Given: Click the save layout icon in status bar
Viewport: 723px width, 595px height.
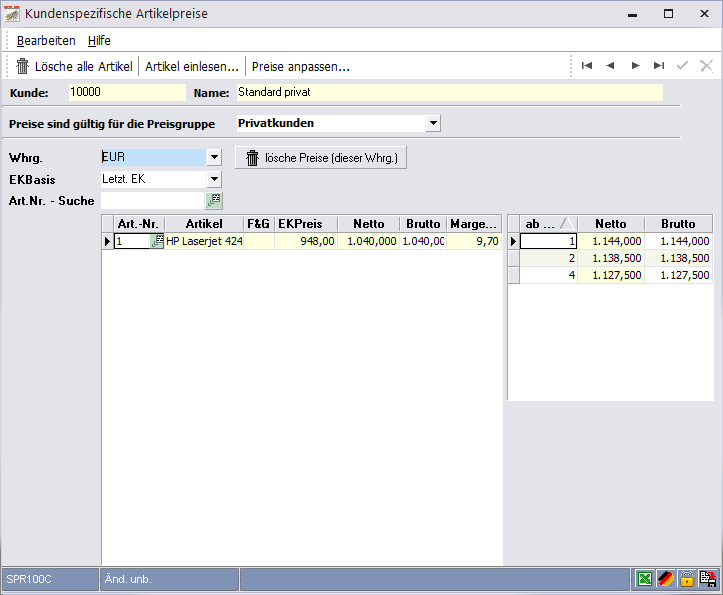Looking at the screenshot, I should (708, 578).
